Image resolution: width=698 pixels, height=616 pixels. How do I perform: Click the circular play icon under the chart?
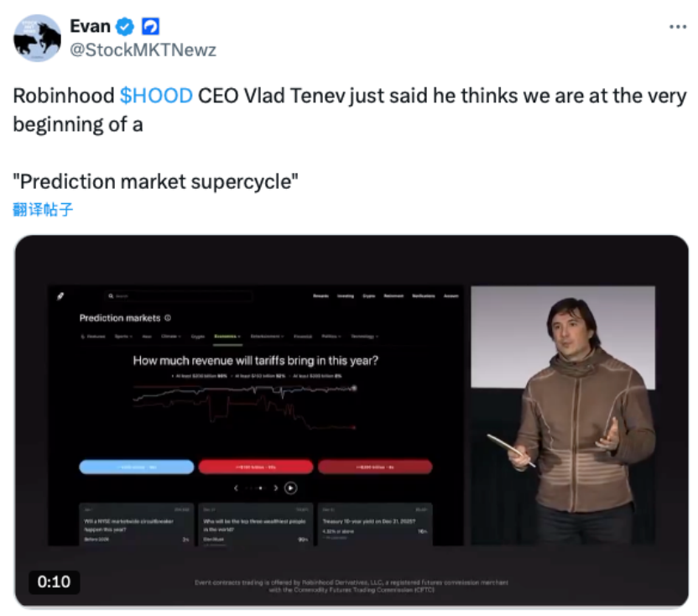point(290,488)
